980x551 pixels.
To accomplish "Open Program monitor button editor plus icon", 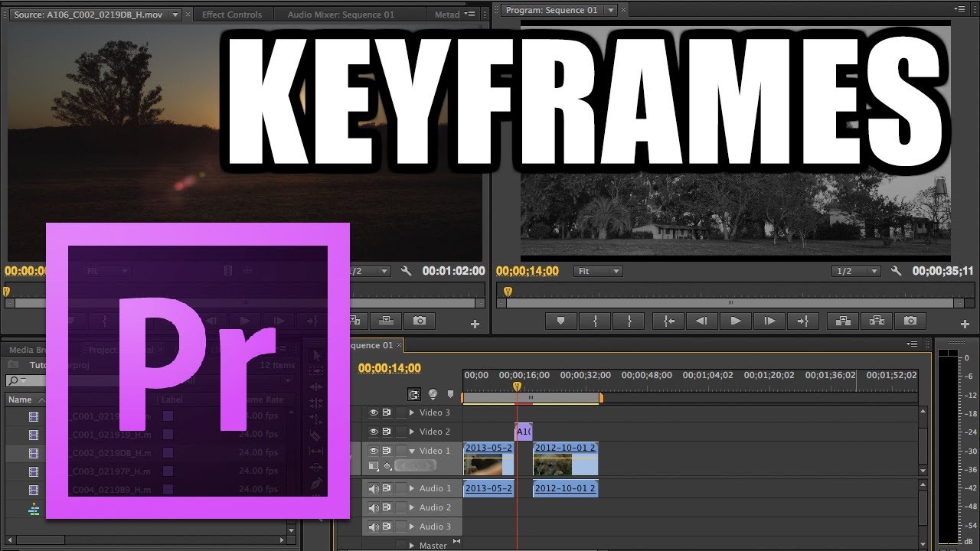I will [x=964, y=324].
